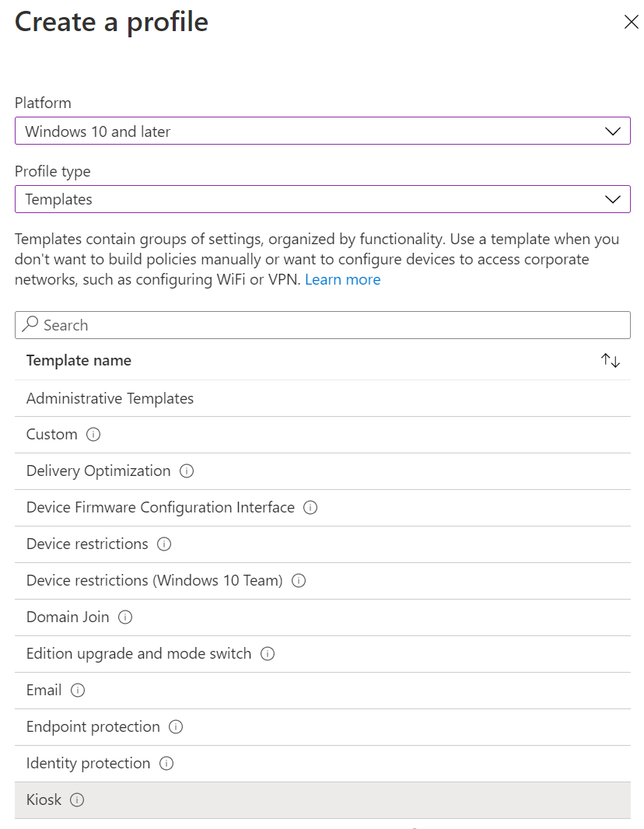The height and width of the screenshot is (829, 644).
Task: Click the Domain Join info icon
Action: click(124, 617)
